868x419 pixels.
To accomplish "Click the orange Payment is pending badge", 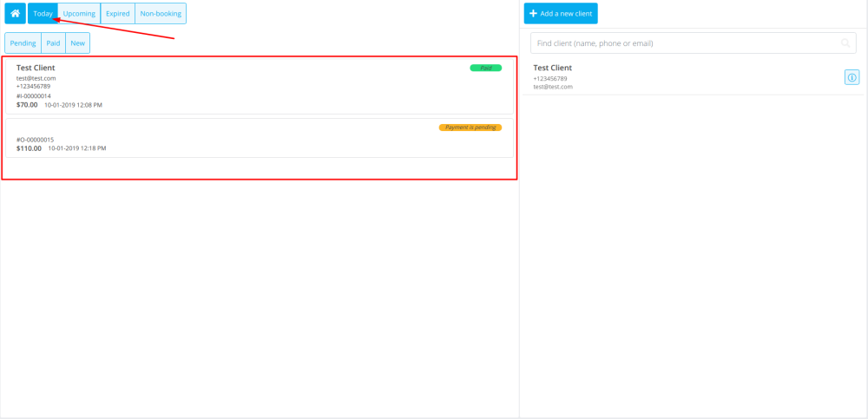I will (x=470, y=128).
